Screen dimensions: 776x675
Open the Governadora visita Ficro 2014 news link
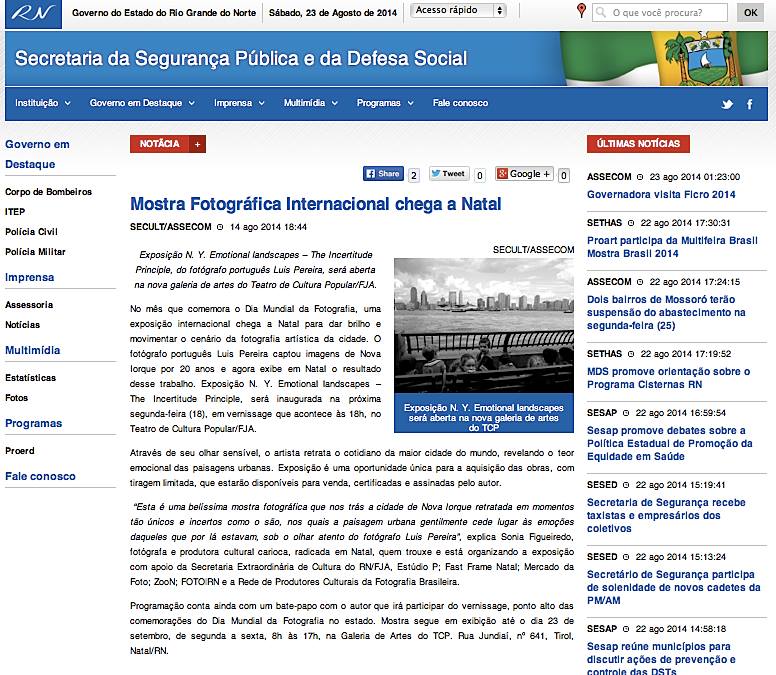pyautogui.click(x=660, y=195)
